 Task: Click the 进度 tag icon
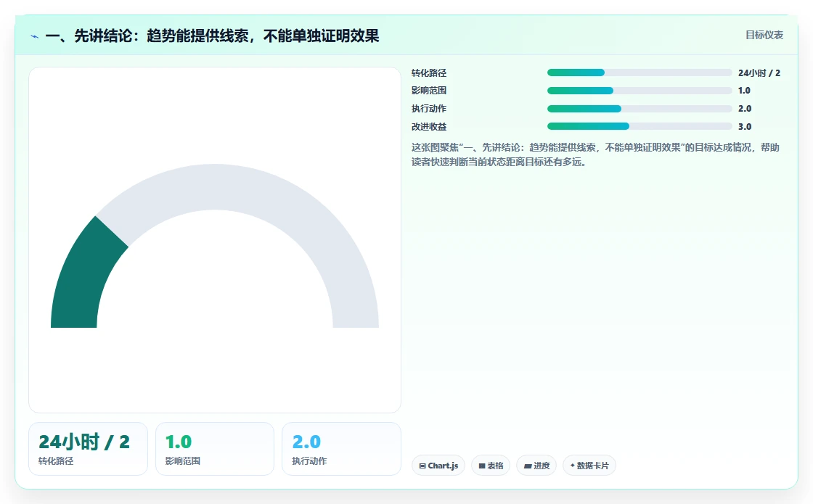(x=527, y=466)
